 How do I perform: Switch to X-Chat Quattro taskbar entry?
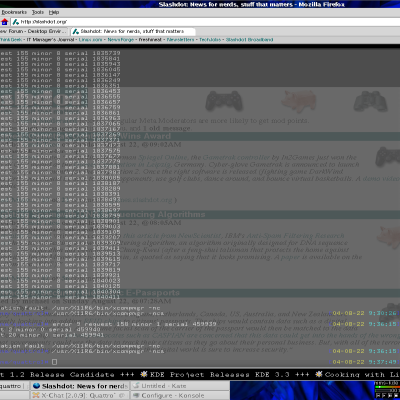80,395
